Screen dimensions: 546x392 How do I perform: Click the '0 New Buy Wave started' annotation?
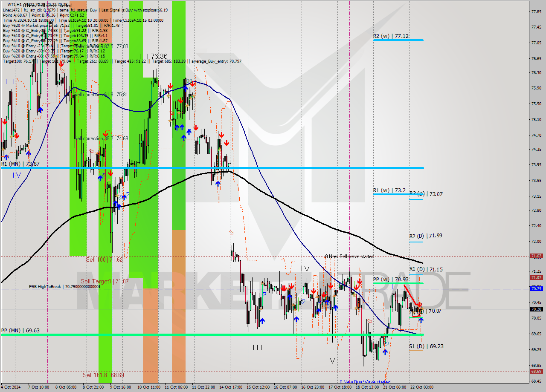365,382
